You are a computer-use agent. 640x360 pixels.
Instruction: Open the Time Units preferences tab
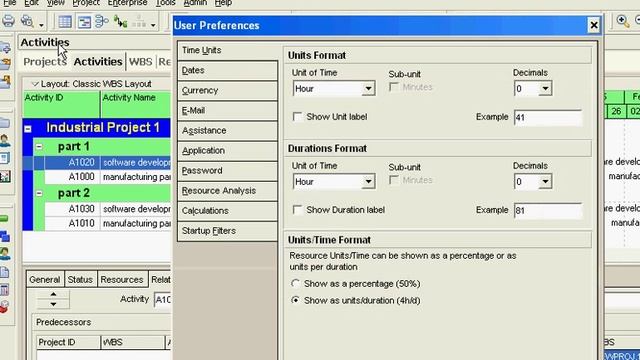[x=227, y=50]
